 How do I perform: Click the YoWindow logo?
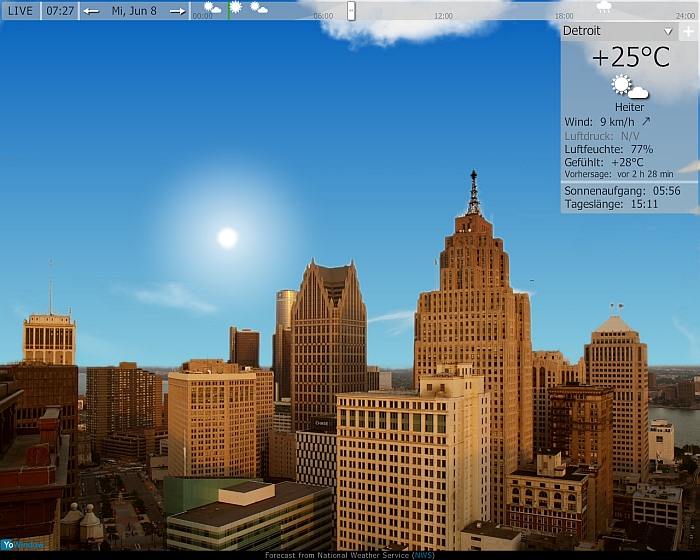pos(23,545)
